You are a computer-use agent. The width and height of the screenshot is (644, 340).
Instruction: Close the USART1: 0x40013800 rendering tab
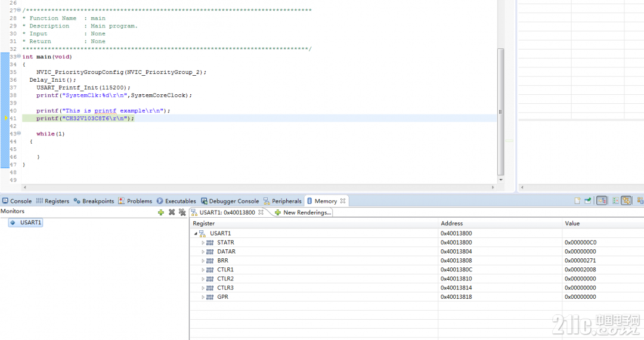[261, 212]
